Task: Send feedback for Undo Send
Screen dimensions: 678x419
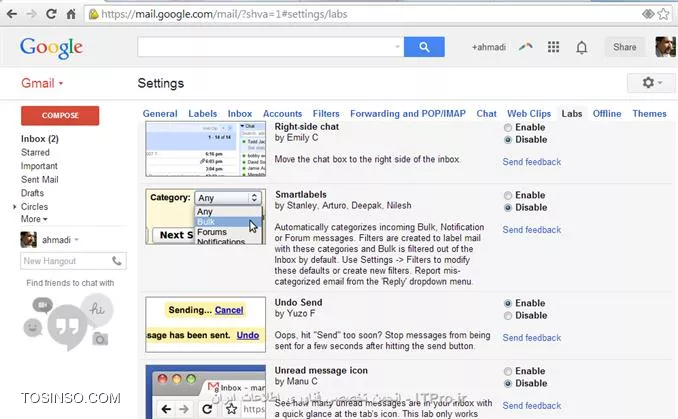Action: click(x=531, y=338)
